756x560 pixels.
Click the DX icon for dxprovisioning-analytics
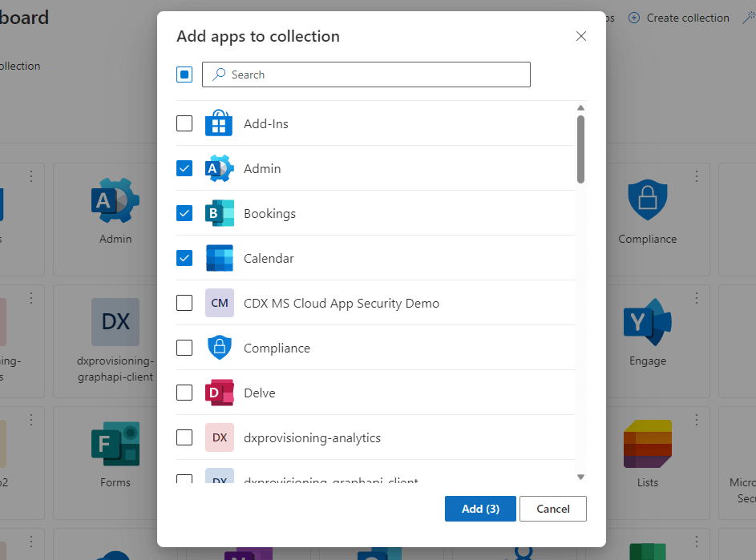coord(220,437)
